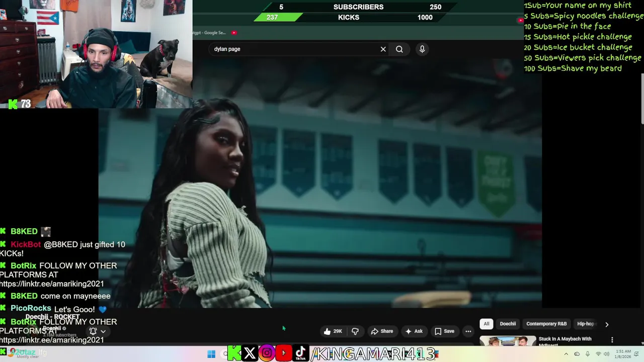Select the All filter chip
644x362 pixels.
[x=487, y=324]
